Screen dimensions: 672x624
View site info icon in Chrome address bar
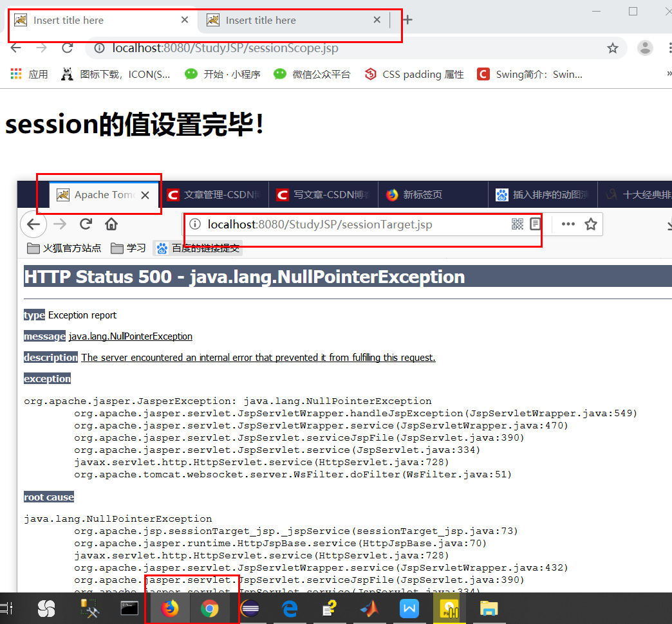click(99, 48)
